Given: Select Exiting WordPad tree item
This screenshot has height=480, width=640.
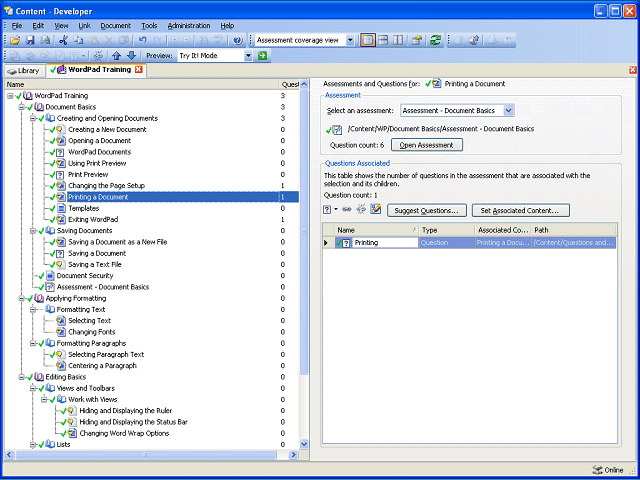Looking at the screenshot, I should point(93,220).
